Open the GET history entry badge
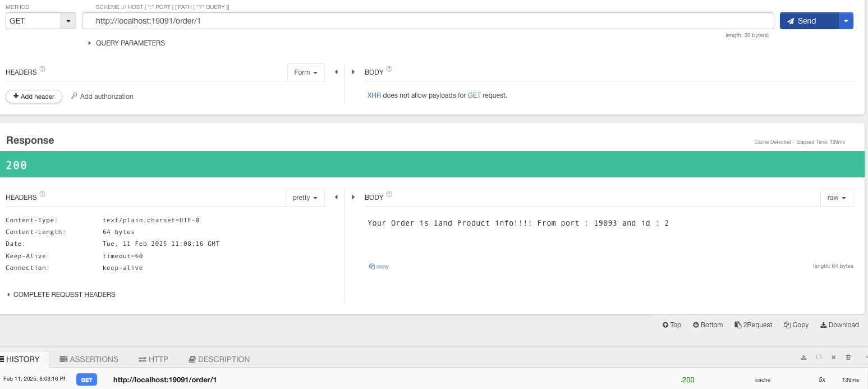 click(86, 380)
